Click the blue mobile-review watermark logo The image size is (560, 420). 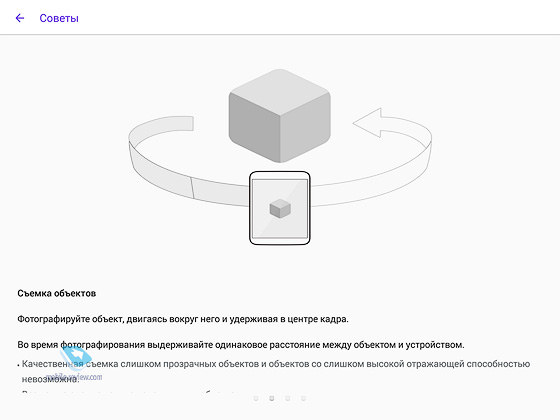tap(76, 356)
